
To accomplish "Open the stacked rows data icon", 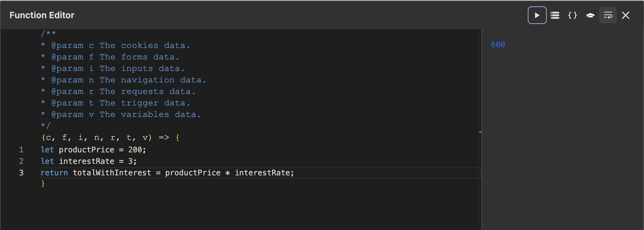I will click(555, 15).
